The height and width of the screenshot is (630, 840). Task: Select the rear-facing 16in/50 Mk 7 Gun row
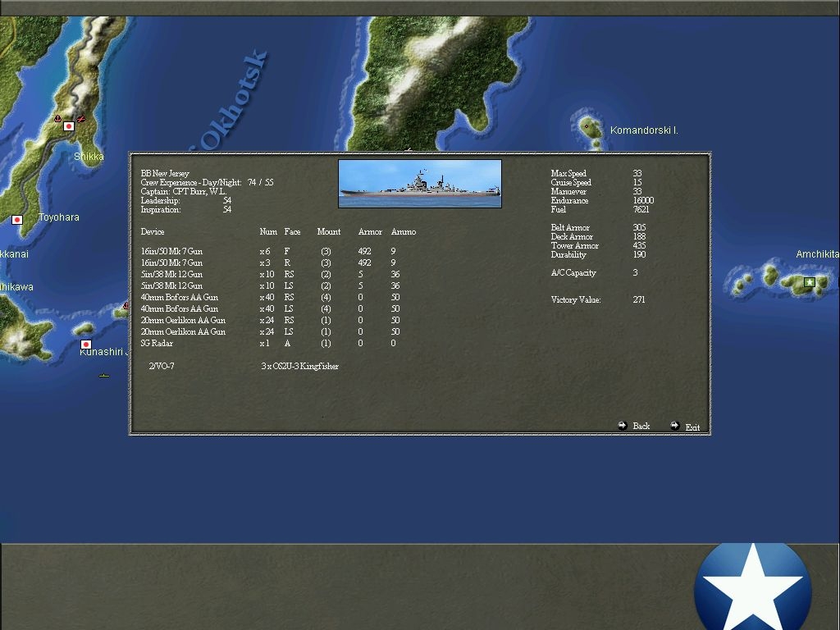click(x=269, y=262)
